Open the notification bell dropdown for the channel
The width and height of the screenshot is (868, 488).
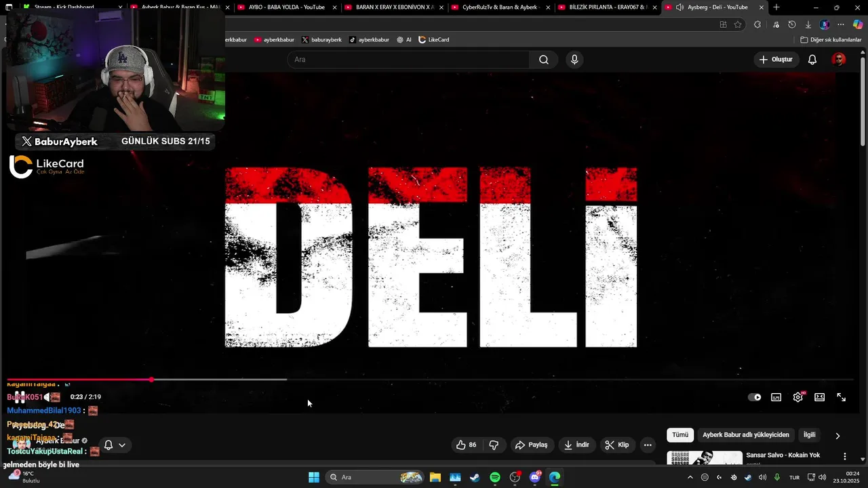point(114,445)
